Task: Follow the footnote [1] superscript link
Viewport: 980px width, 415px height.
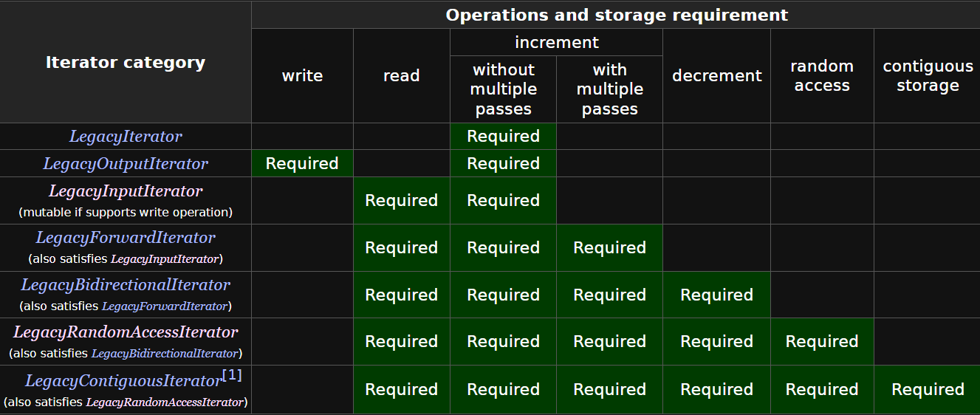Action: [232, 375]
